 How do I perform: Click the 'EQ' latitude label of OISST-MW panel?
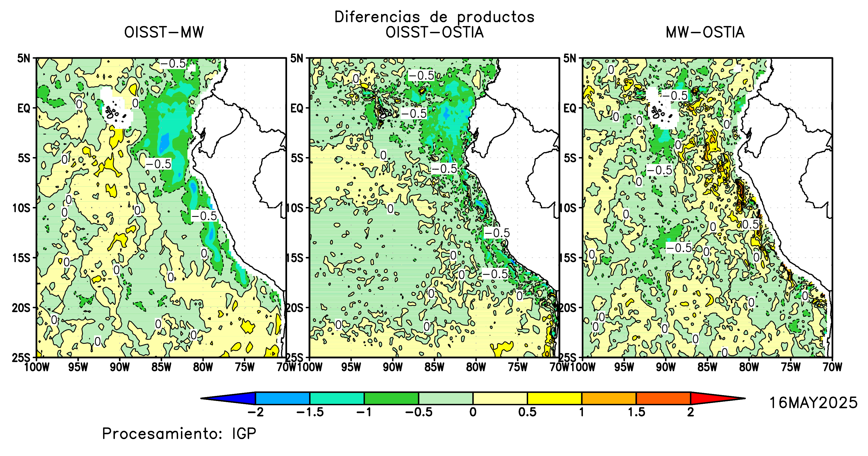point(24,108)
